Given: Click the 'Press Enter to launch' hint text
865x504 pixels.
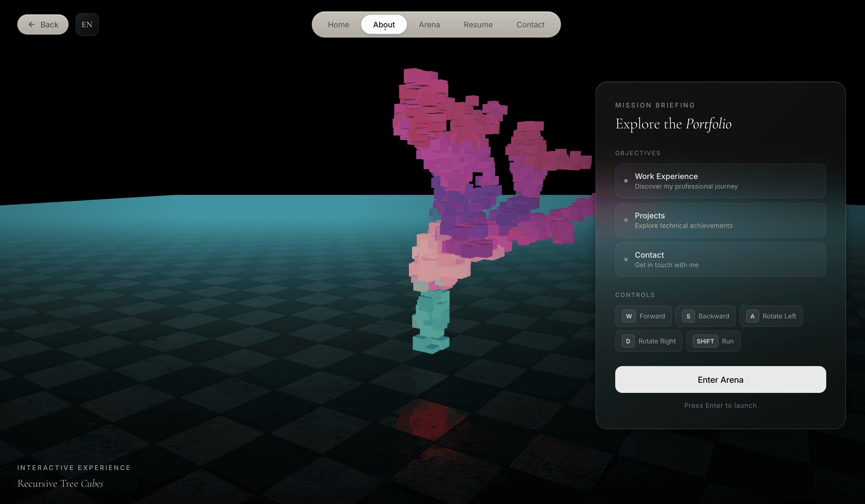Looking at the screenshot, I should 720,405.
